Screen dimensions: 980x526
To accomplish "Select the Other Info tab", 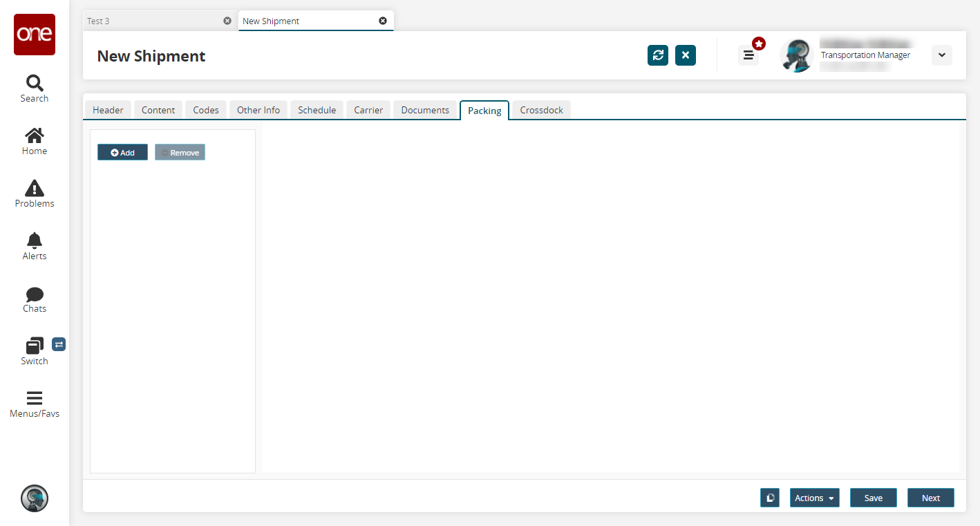I will [258, 110].
